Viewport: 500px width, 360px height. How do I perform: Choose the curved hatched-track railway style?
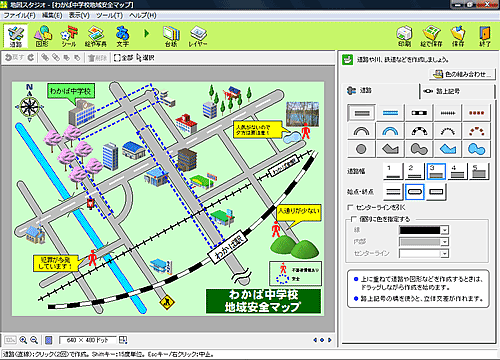(448, 131)
